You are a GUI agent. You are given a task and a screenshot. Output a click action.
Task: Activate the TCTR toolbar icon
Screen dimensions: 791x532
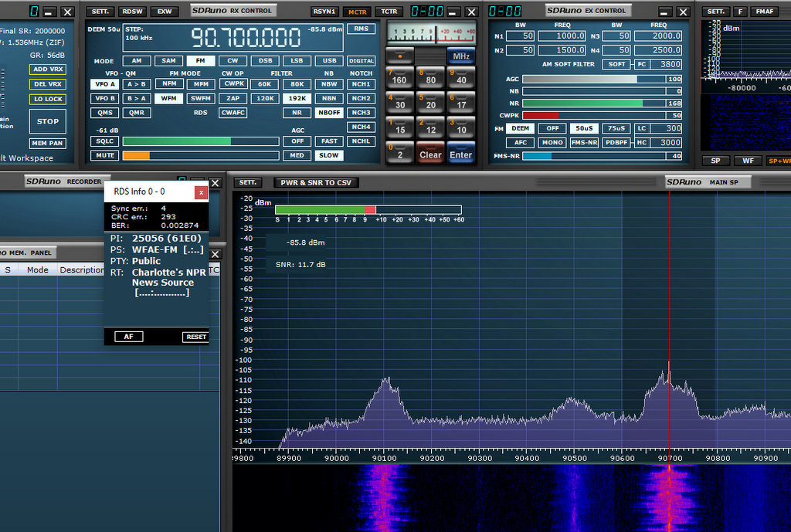[389, 11]
